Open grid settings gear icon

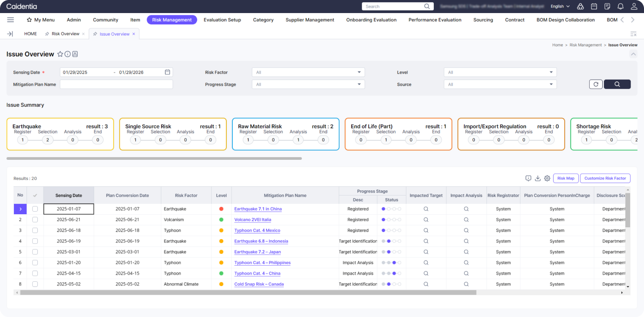[x=547, y=178]
